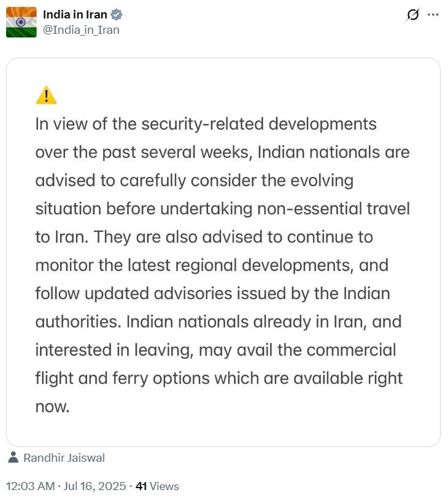Click the person icon next to the tagged name
This screenshot has height=498, width=448.
[x=14, y=457]
